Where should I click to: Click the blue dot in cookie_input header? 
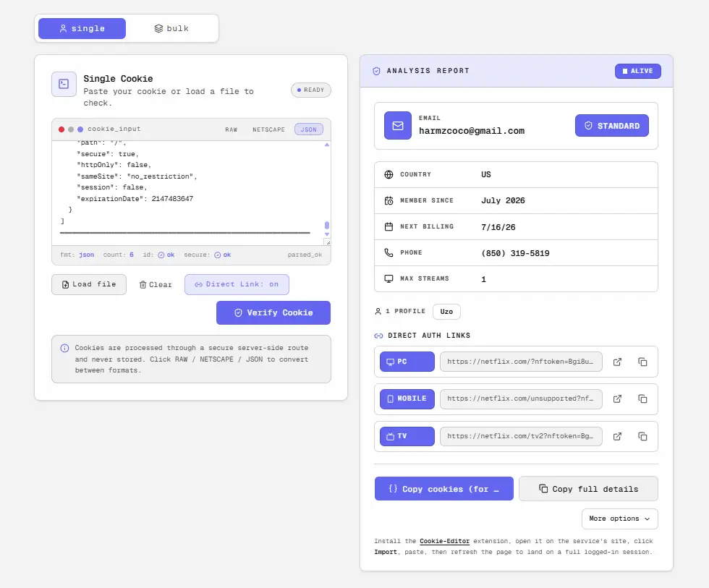click(x=80, y=129)
